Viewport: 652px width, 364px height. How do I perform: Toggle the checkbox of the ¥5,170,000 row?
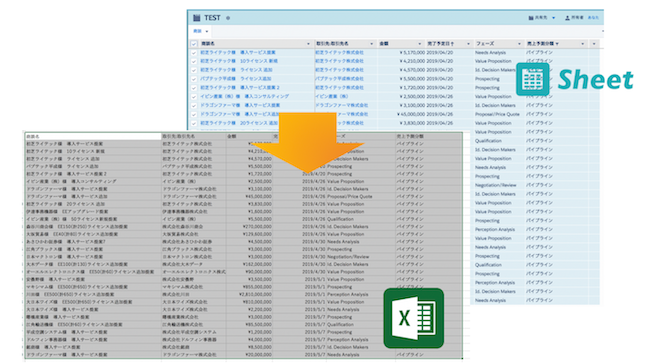point(194,53)
